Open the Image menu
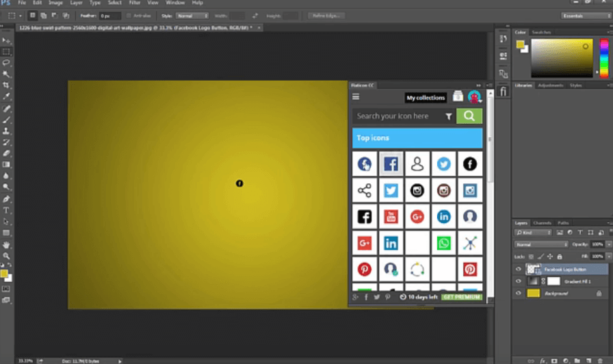613x364 pixels. [x=55, y=3]
